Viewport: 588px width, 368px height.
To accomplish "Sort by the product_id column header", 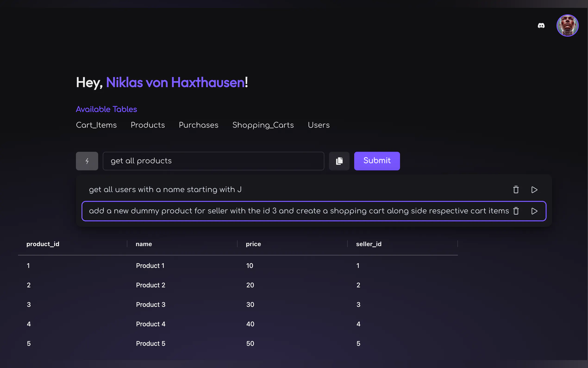I will [43, 244].
